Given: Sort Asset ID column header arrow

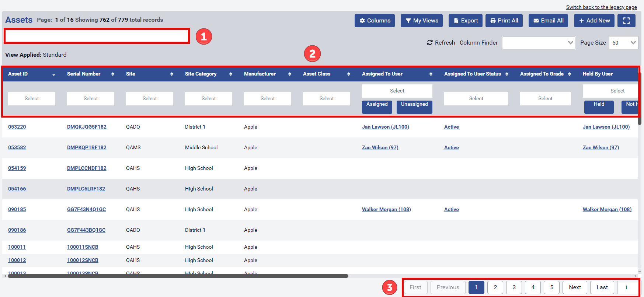Looking at the screenshot, I should (x=54, y=75).
